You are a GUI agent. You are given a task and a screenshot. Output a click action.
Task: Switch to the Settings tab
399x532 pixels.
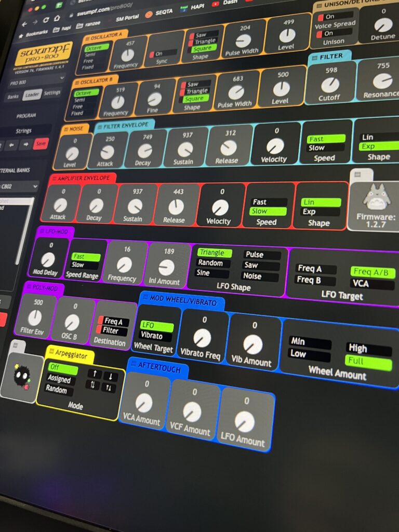pos(52,92)
